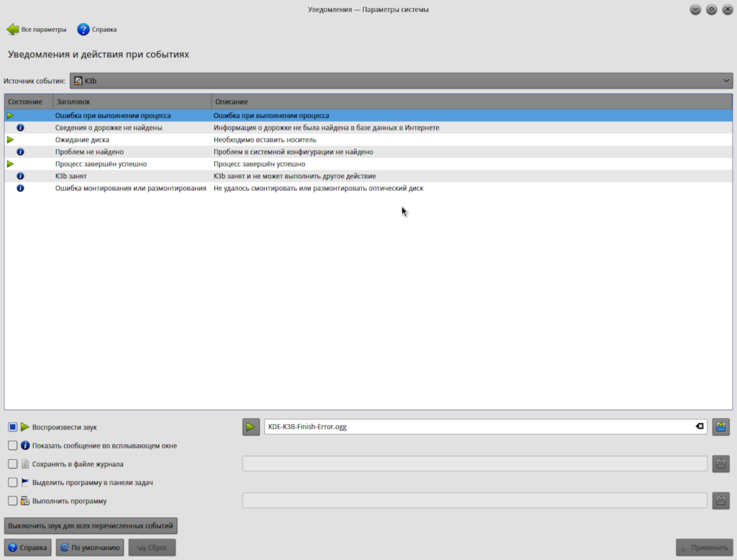Click the sound state icon of row Ожидание диска

(x=10, y=140)
